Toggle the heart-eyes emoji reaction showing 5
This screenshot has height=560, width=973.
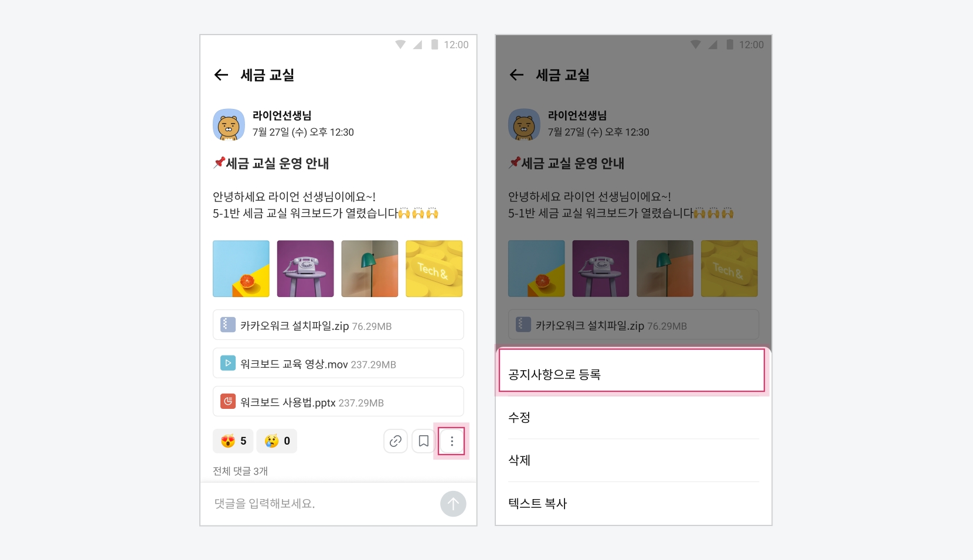[233, 441]
